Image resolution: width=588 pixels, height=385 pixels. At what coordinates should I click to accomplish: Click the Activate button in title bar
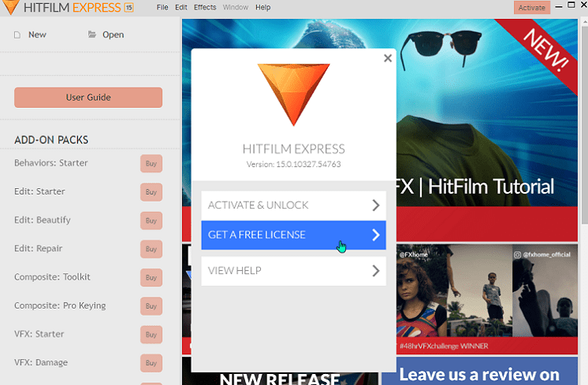click(x=532, y=8)
